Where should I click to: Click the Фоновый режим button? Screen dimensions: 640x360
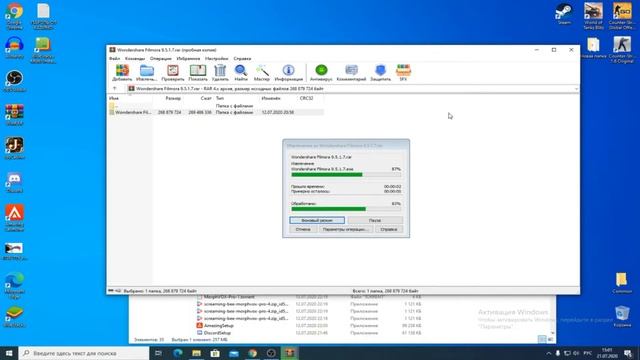tap(317, 220)
